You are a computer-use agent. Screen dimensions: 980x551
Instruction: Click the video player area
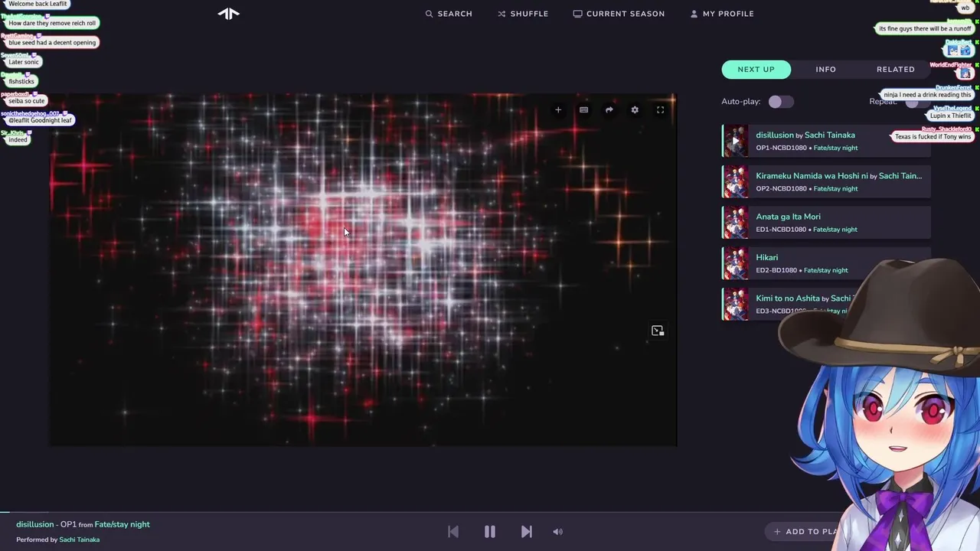click(364, 269)
